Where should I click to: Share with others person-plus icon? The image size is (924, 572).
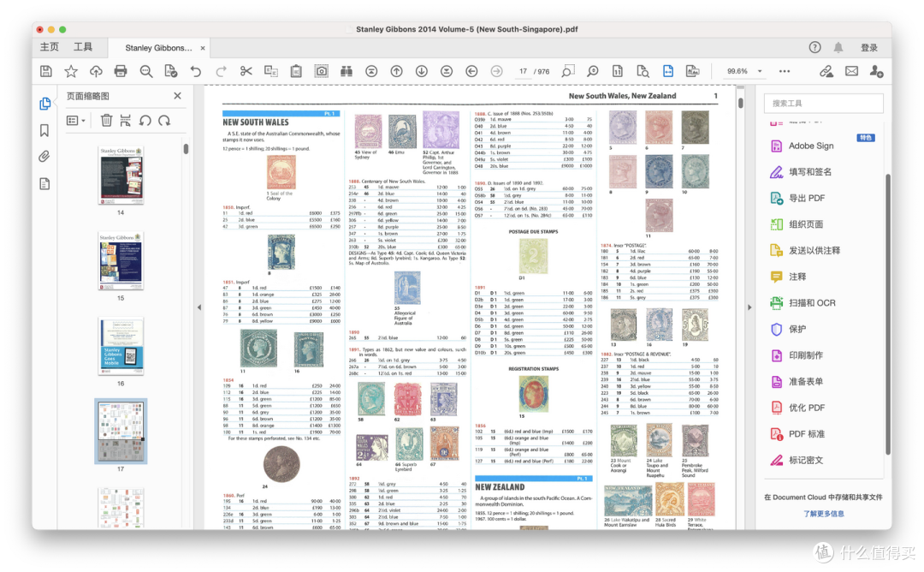coord(876,71)
